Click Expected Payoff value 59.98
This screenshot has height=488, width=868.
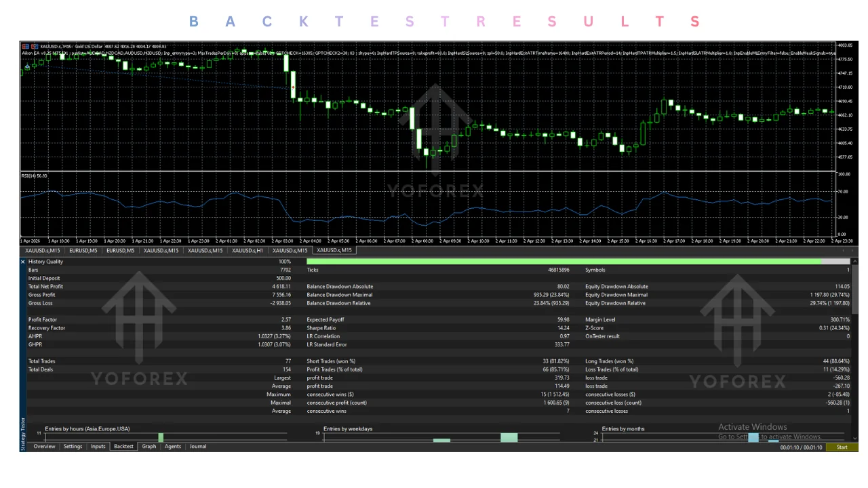click(x=563, y=319)
